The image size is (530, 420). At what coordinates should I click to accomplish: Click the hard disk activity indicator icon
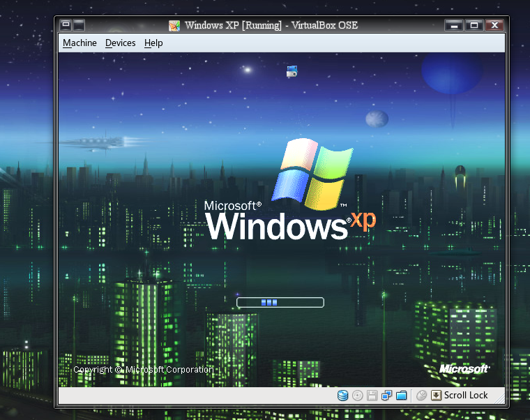342,396
